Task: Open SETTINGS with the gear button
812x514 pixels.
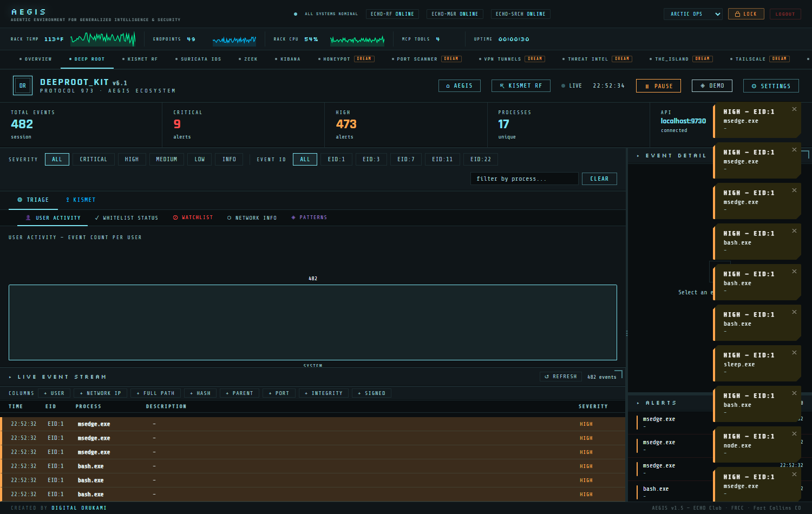Action: pyautogui.click(x=771, y=86)
